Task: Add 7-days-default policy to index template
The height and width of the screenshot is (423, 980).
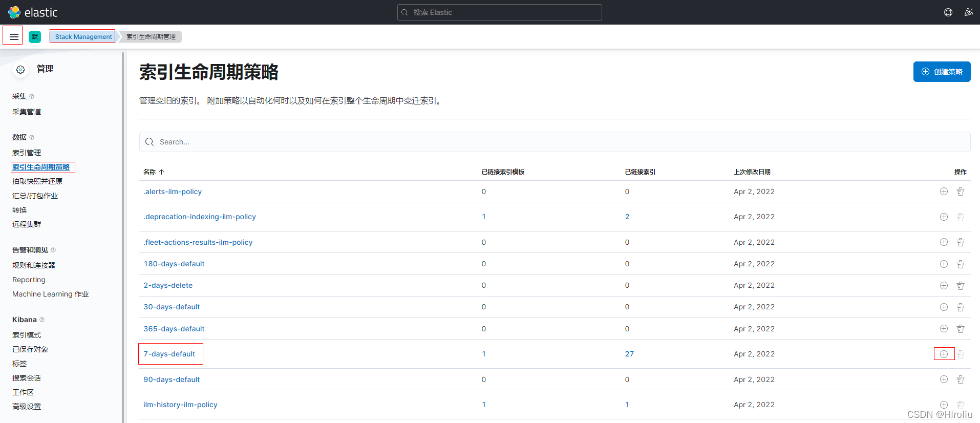Action: pyautogui.click(x=944, y=354)
